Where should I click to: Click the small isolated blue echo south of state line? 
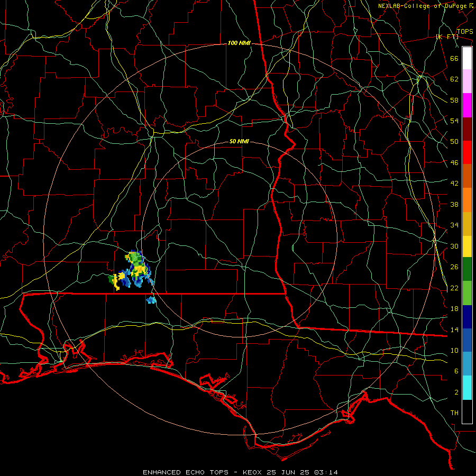(x=151, y=300)
